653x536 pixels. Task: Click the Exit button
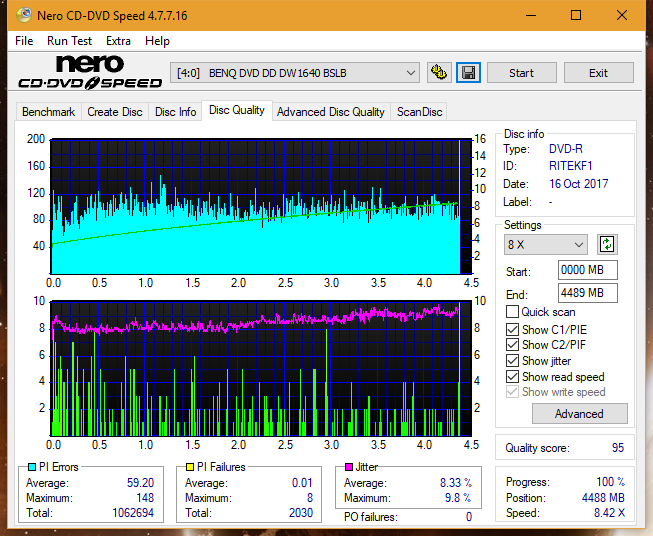point(598,73)
